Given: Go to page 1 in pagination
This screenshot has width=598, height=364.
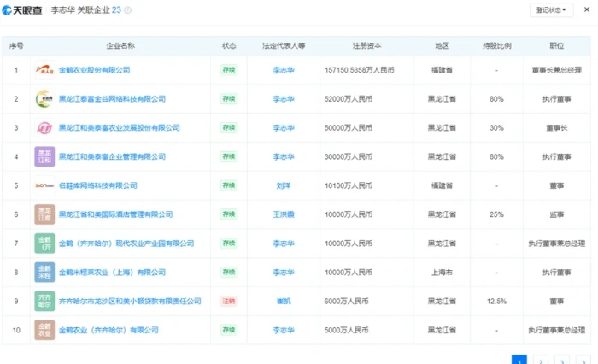Looking at the screenshot, I should [x=519, y=360].
